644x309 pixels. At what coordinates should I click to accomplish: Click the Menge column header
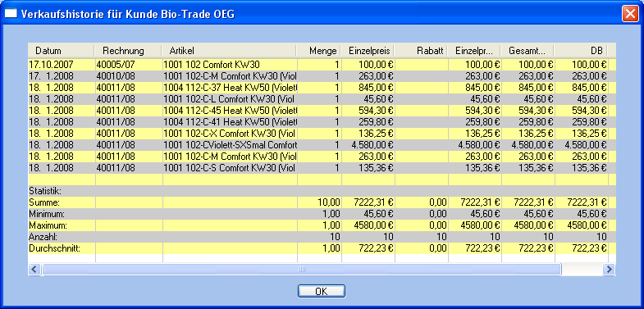318,51
